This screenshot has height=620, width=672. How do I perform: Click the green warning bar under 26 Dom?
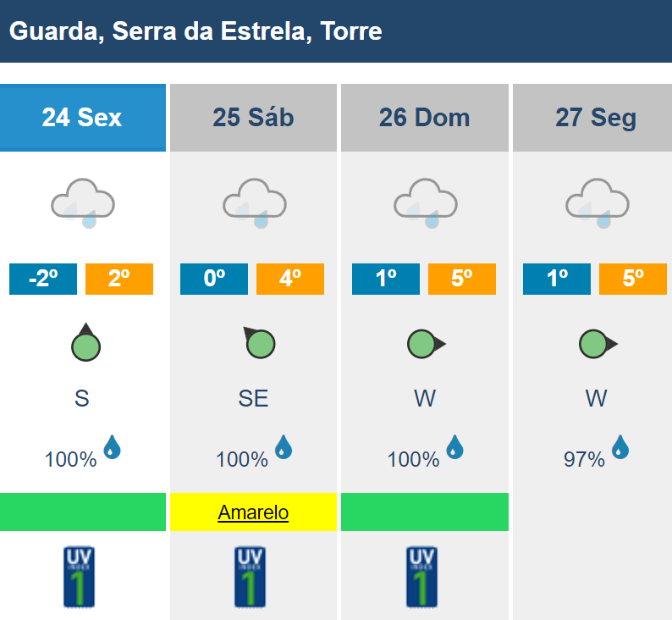425,512
